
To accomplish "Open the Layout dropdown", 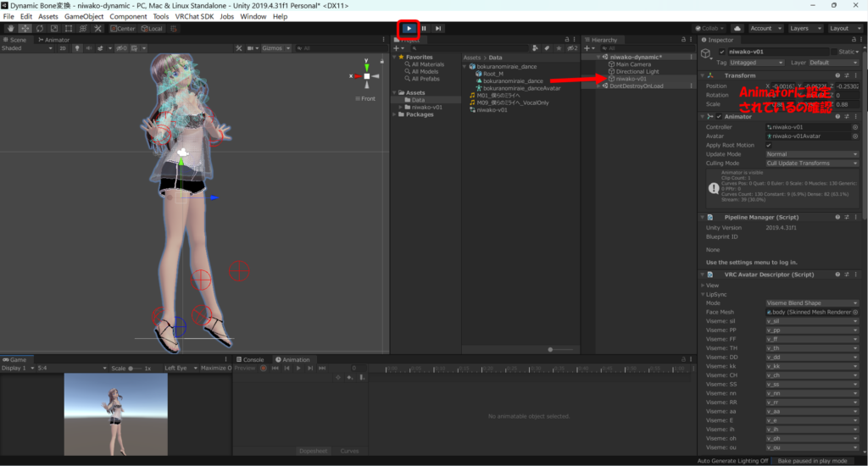I will 843,28.
